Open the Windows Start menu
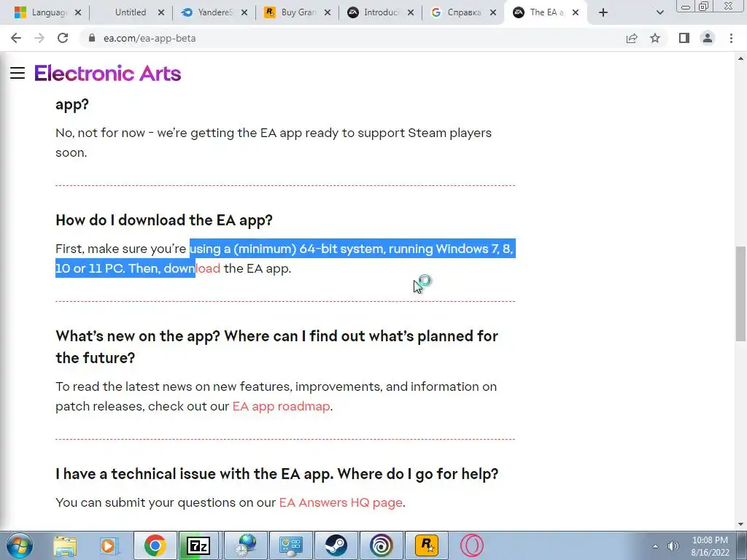Image resolution: width=747 pixels, height=560 pixels. pyautogui.click(x=20, y=545)
